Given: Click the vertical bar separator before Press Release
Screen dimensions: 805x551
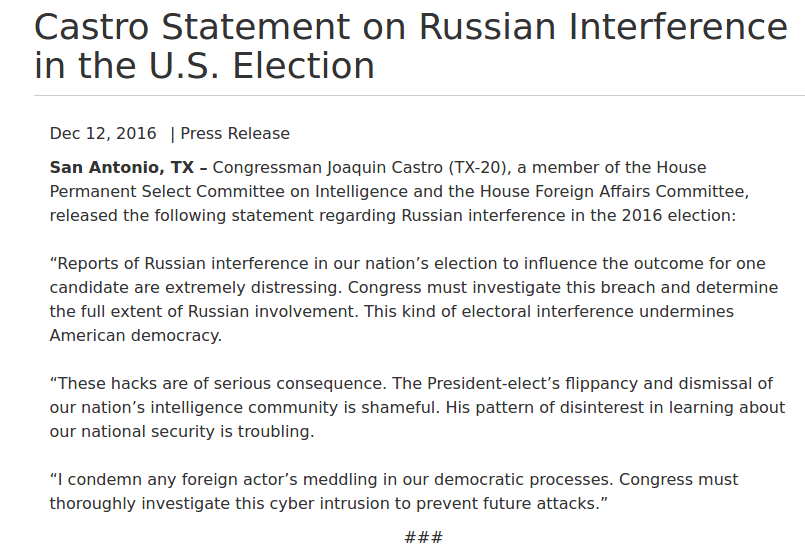Looking at the screenshot, I should [x=172, y=134].
